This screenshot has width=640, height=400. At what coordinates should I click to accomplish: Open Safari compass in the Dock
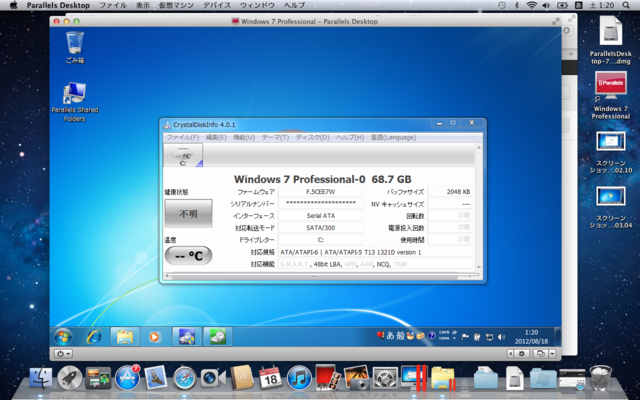point(184,378)
